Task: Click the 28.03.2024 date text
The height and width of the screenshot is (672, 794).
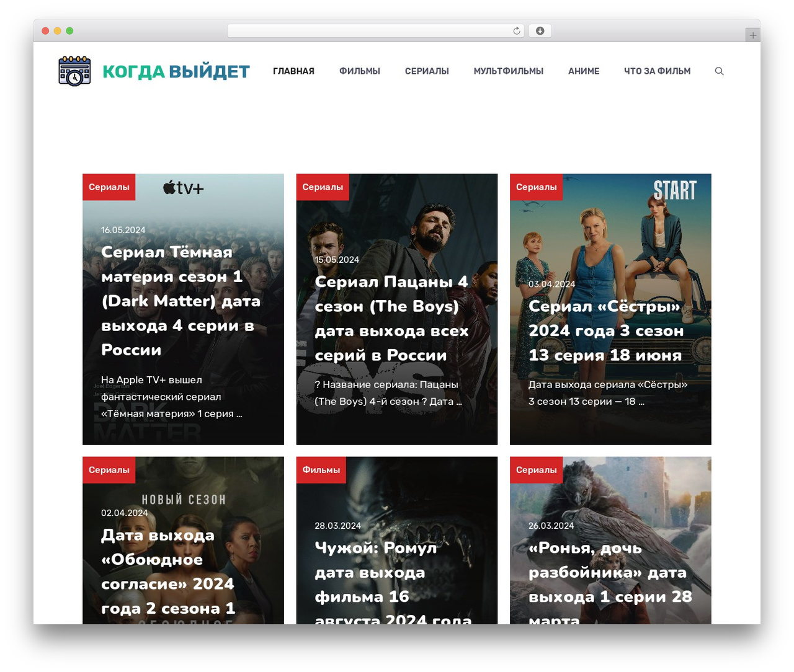Action: click(x=338, y=526)
